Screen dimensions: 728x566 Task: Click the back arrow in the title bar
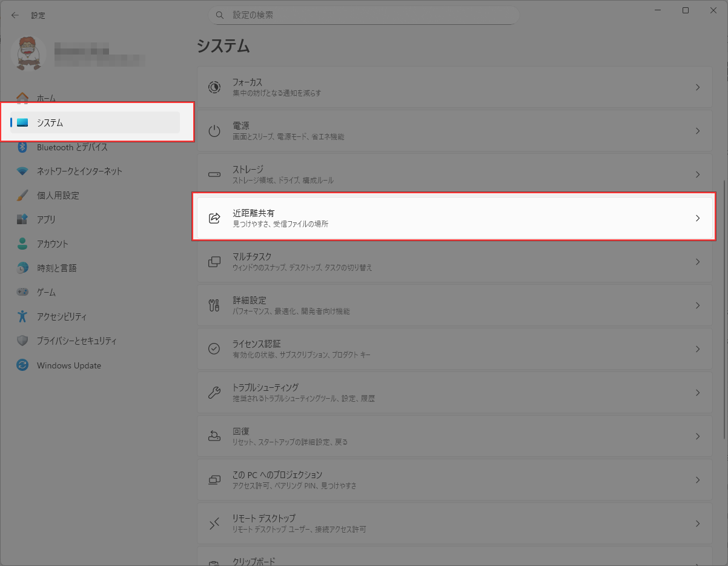[x=15, y=15]
